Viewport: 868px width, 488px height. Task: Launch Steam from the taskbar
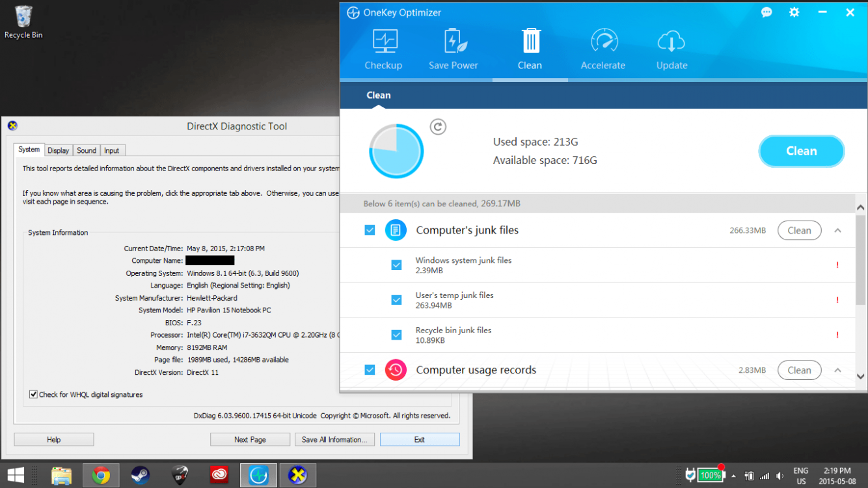(x=141, y=476)
